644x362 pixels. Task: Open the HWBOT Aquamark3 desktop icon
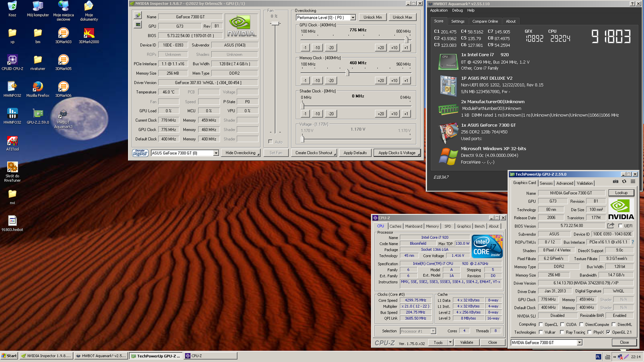[63, 119]
